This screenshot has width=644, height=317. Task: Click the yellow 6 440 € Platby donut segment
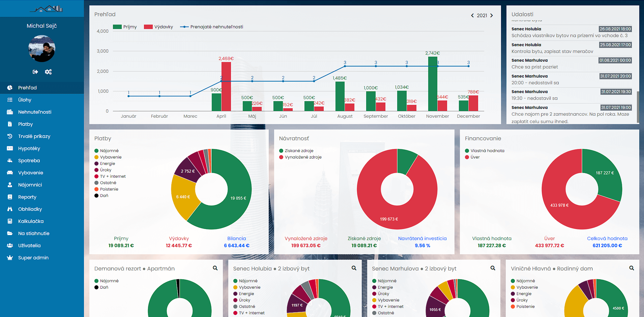click(x=183, y=197)
